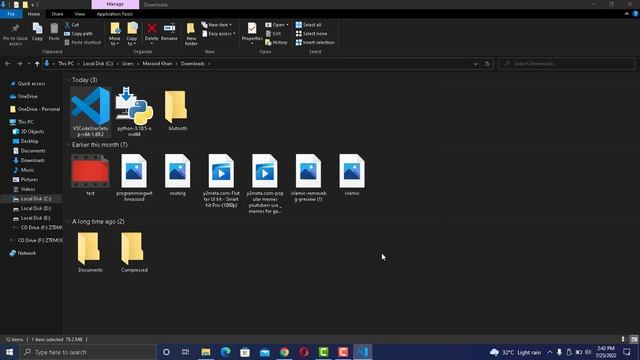Click Invert selection in ribbon
The width and height of the screenshot is (640, 360).
coord(315,42)
